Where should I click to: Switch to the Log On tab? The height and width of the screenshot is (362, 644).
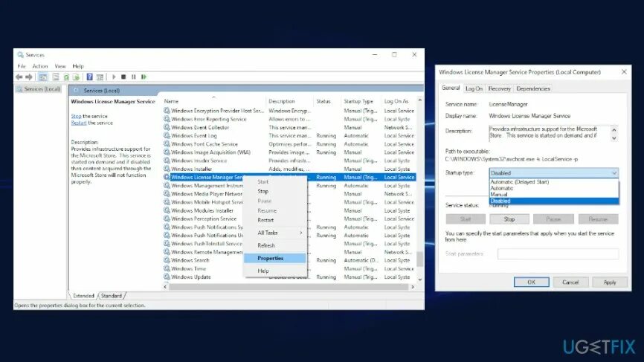pyautogui.click(x=474, y=88)
